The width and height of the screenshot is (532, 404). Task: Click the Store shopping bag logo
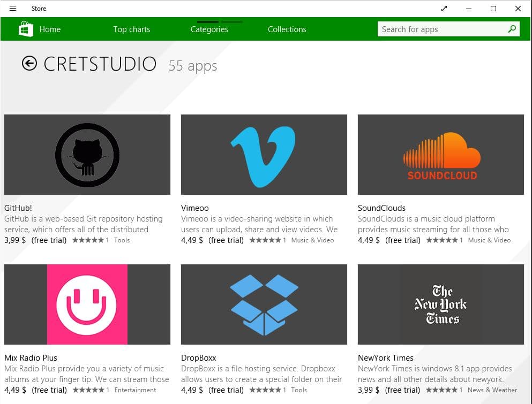pos(26,29)
